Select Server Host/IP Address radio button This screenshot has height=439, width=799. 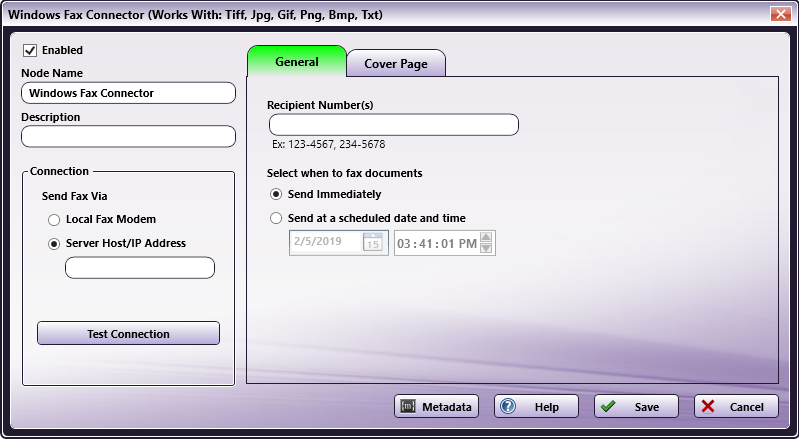[54, 244]
